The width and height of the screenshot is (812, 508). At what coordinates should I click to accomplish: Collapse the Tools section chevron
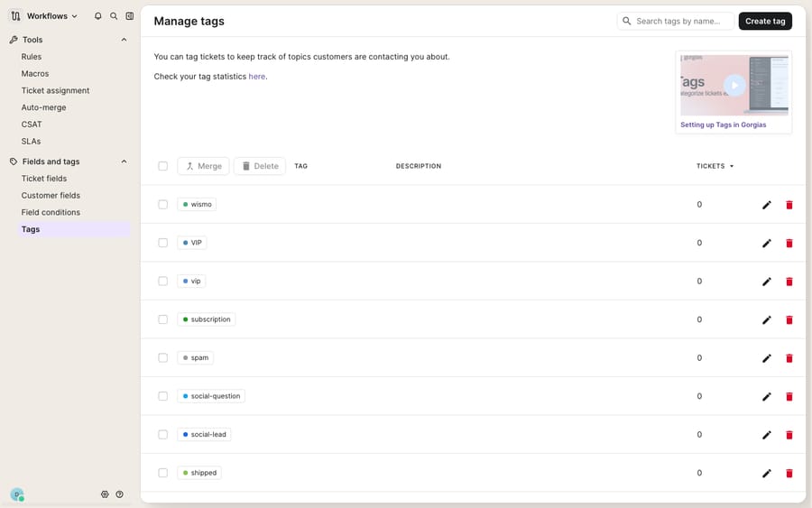(x=124, y=40)
